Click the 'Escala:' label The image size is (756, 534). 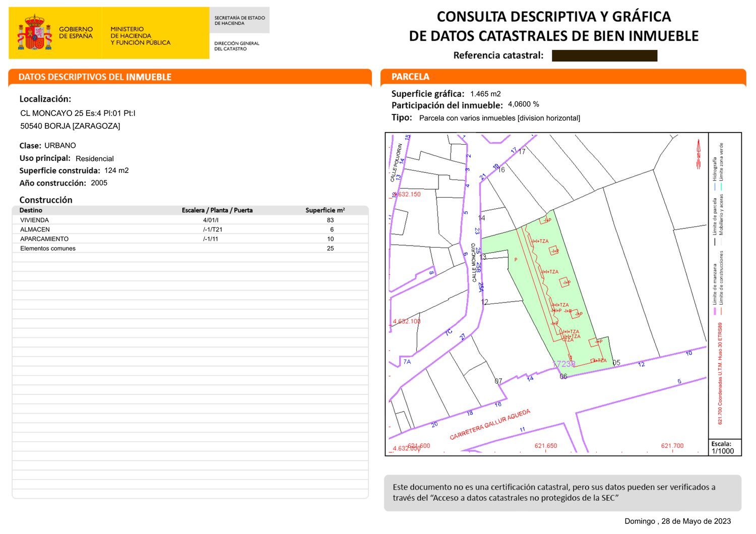click(x=721, y=444)
